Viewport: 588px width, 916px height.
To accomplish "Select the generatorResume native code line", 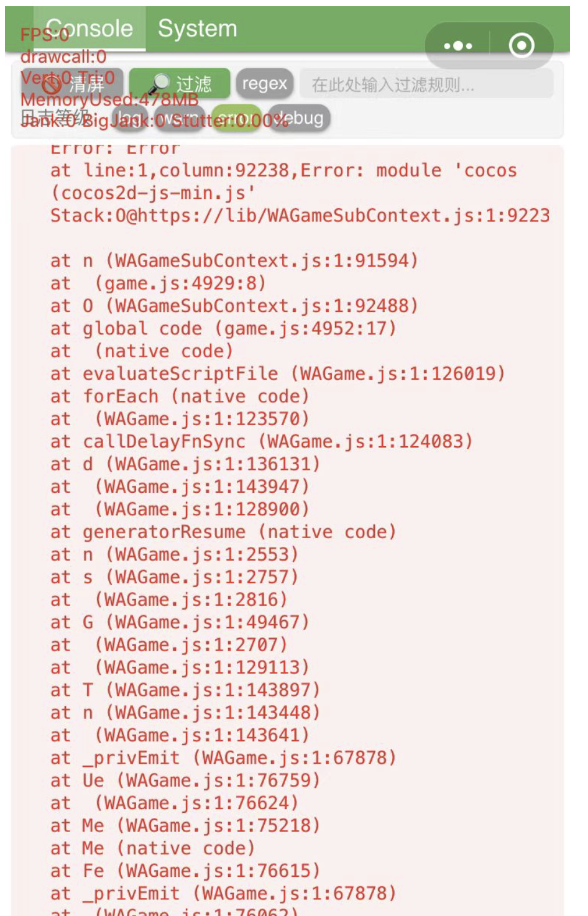I will pos(223,532).
